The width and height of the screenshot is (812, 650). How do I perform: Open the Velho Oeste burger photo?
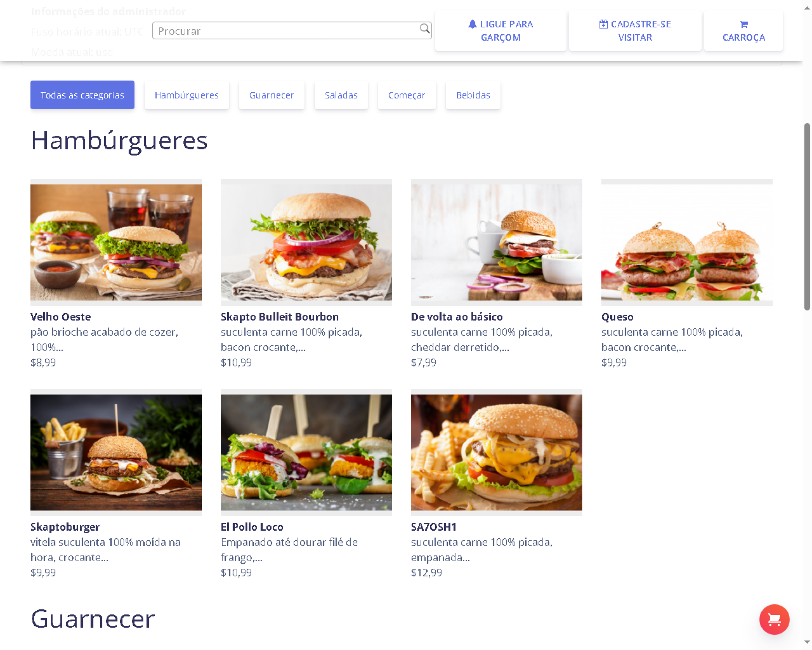tap(116, 242)
